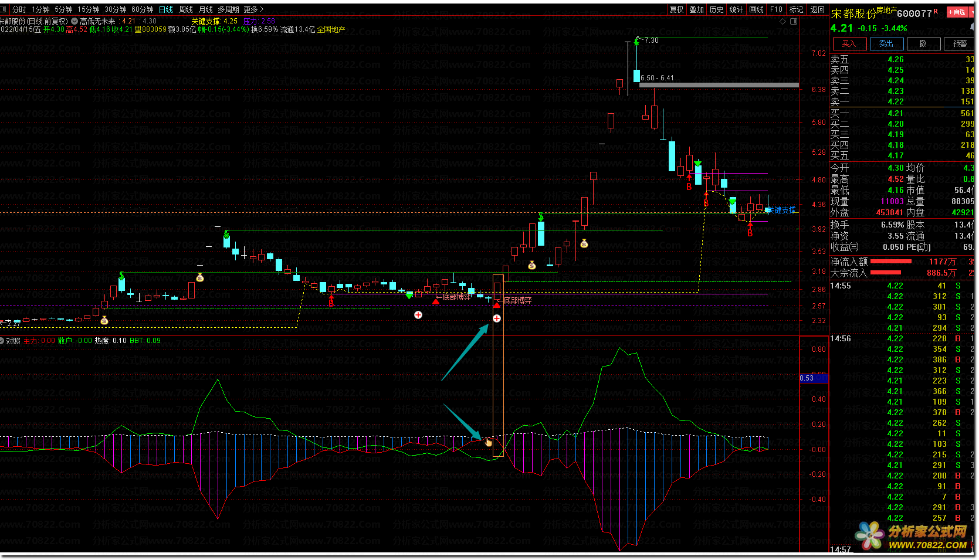
Task: Select the 卖五 4.26 order book row
Action: click(x=903, y=59)
